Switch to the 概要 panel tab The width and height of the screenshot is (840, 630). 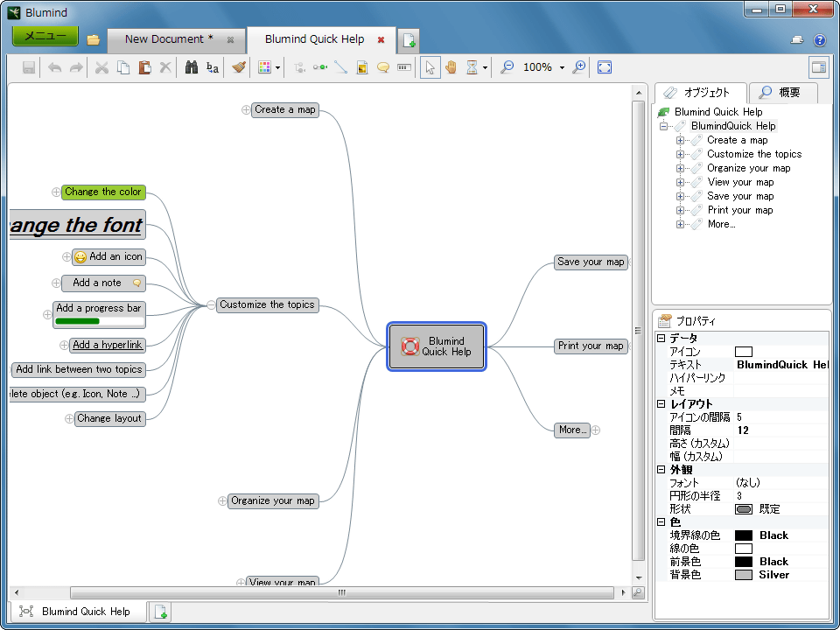coord(782,93)
